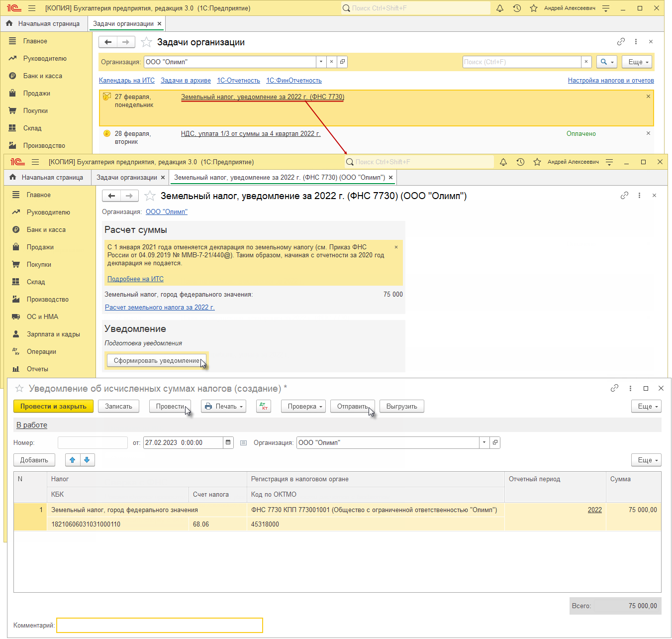Viewport: 672px width, 639px height.
Task: Open Банк и касса in middle window sidebar
Action: click(46, 229)
